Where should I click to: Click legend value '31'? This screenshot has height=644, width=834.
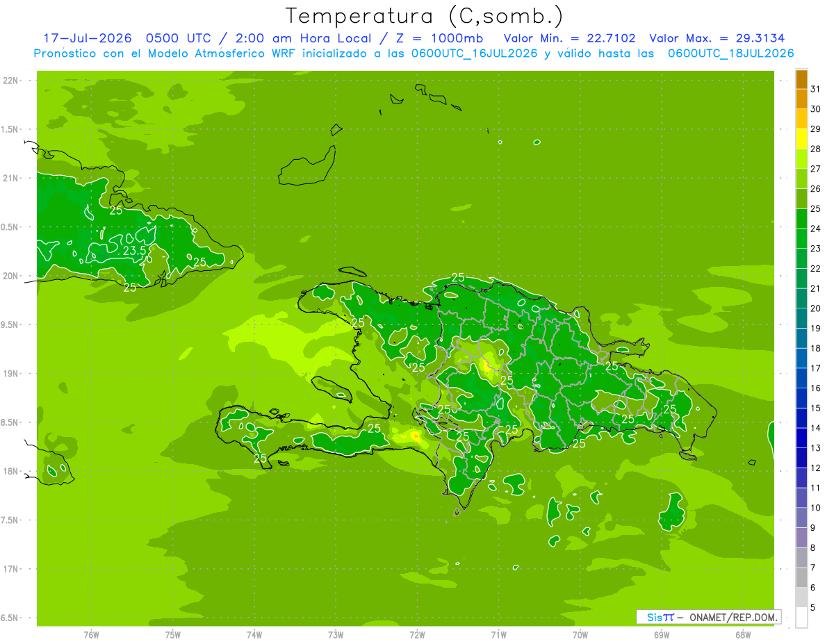pos(816,89)
